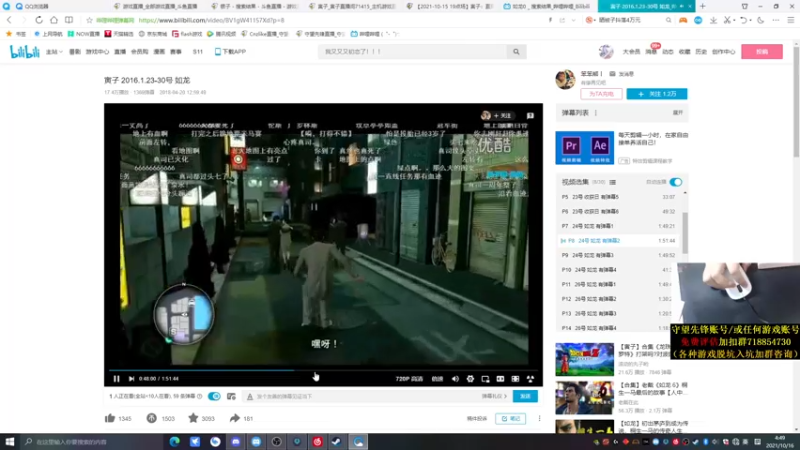Send danmaku with blue send button
800x450 pixels.
pos(525,396)
